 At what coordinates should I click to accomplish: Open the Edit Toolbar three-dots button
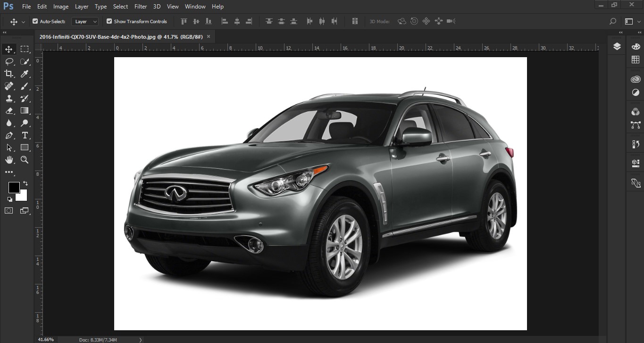click(9, 172)
